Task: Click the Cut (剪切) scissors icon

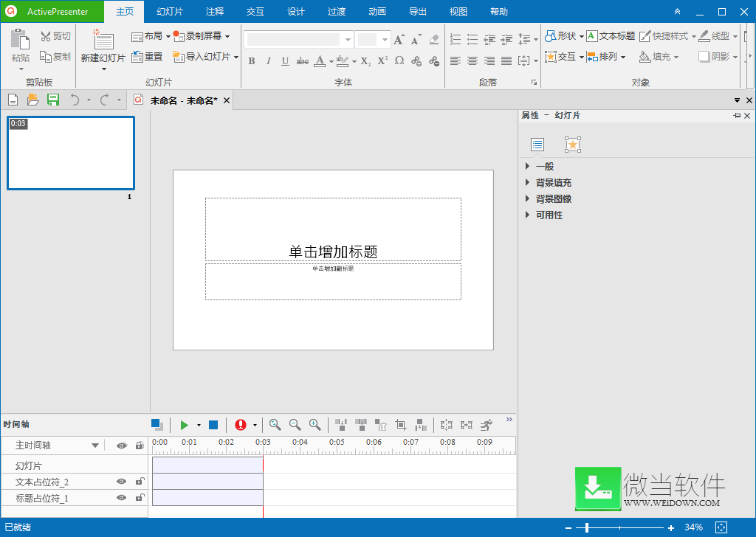Action: click(x=46, y=36)
